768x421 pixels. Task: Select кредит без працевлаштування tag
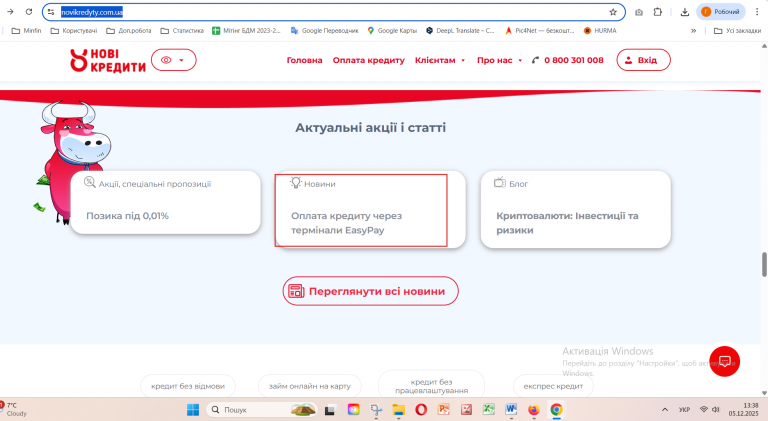(x=431, y=386)
